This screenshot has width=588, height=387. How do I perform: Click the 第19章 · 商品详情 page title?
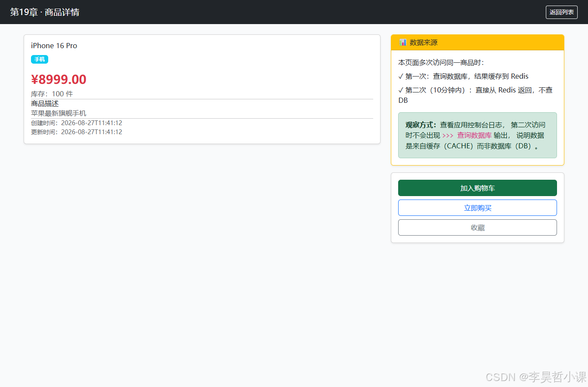(45, 12)
